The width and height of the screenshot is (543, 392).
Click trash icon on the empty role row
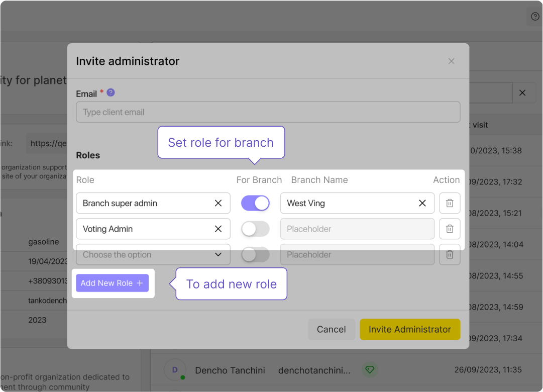pyautogui.click(x=450, y=255)
